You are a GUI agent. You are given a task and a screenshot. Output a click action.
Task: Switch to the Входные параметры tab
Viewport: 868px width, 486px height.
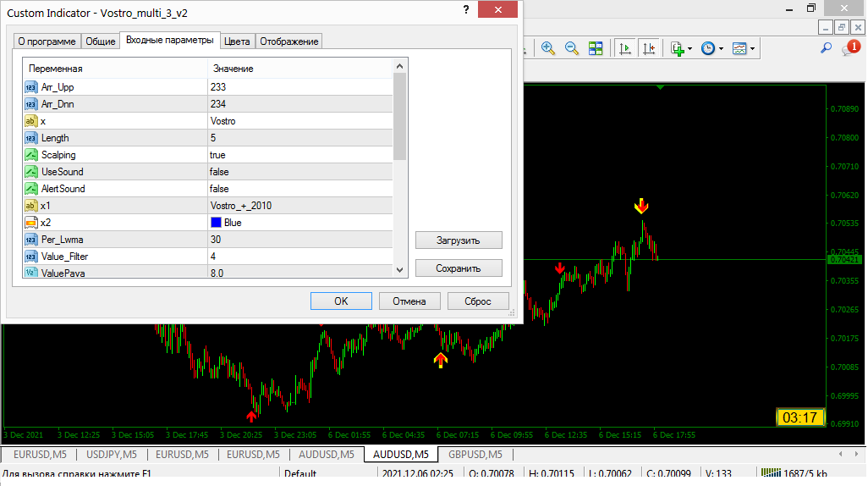[169, 40]
